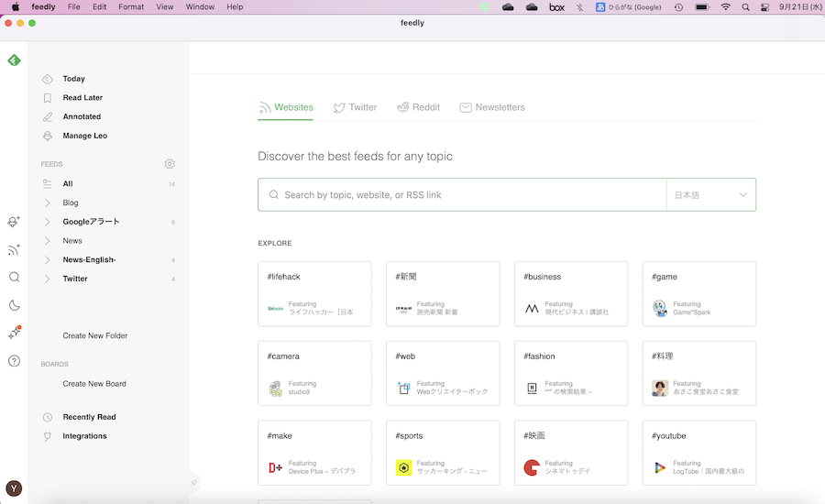The width and height of the screenshot is (825, 504).
Task: Switch to the Newsletters tab
Action: [x=492, y=107]
